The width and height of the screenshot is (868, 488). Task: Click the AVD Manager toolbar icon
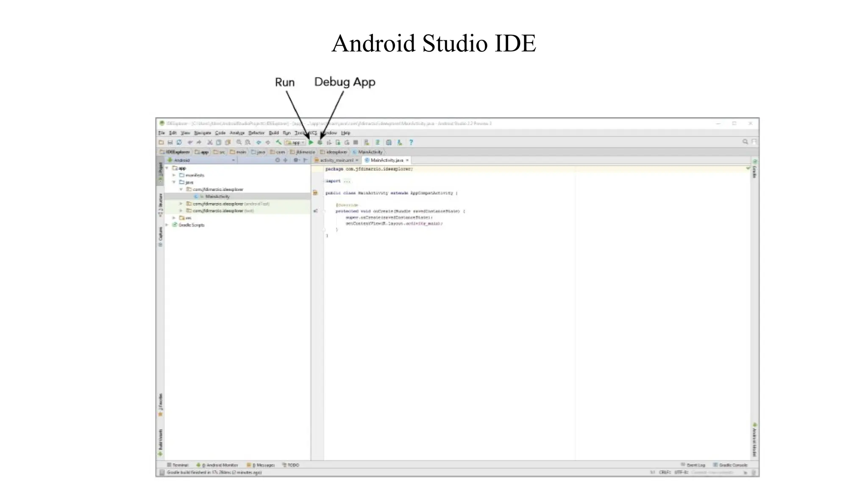pos(367,143)
